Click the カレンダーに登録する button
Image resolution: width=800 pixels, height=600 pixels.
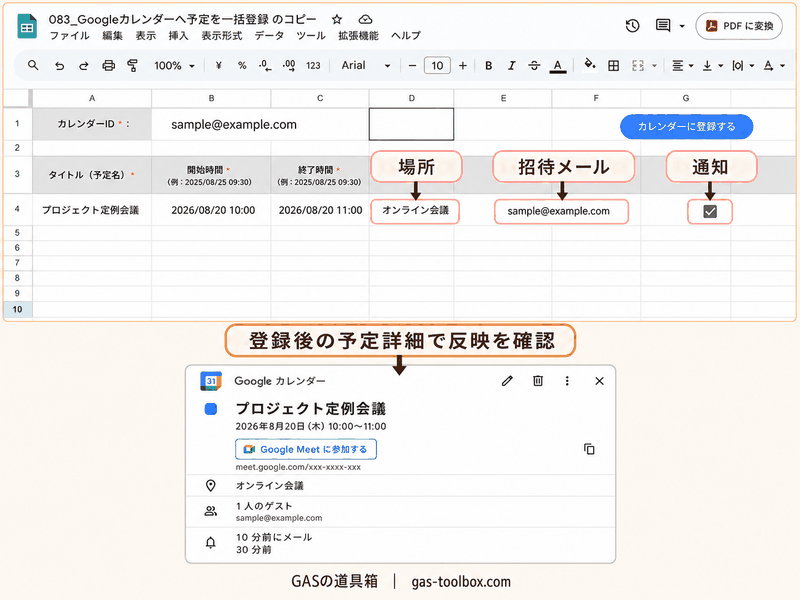coord(686,127)
